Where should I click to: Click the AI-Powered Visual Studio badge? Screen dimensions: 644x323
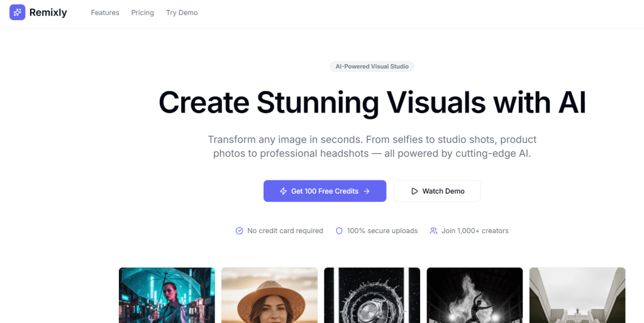click(372, 67)
